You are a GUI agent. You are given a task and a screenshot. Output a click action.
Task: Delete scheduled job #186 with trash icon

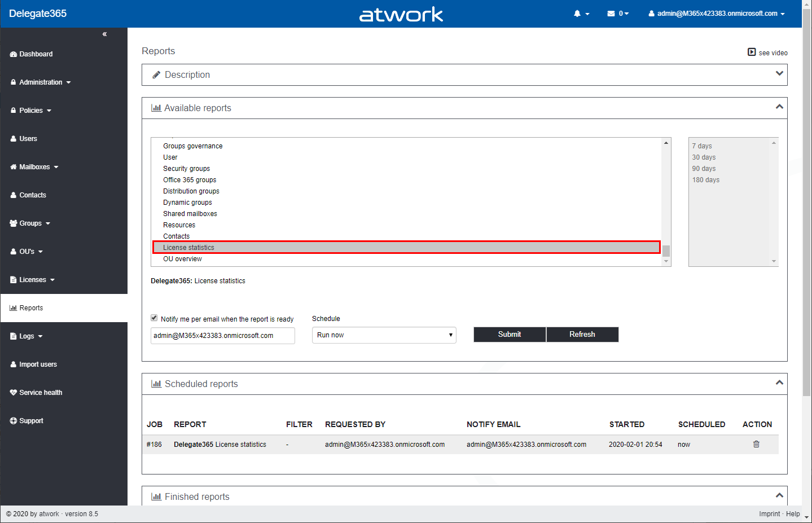pyautogui.click(x=756, y=445)
